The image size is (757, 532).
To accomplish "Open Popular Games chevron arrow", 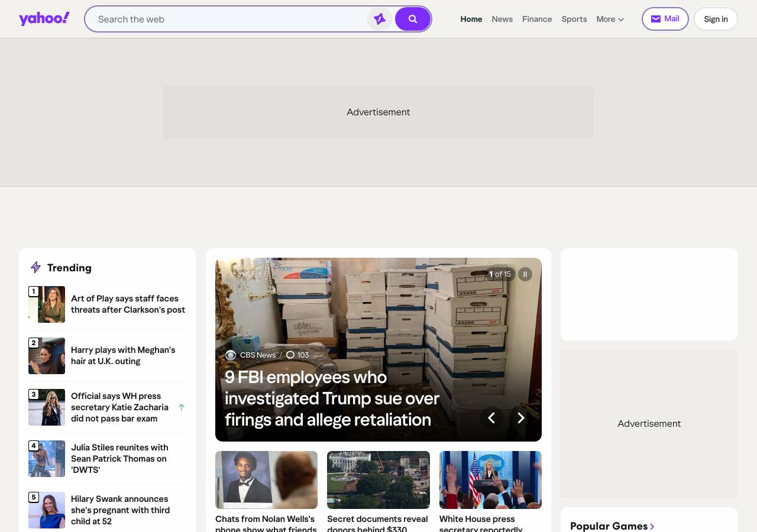I will click(652, 526).
